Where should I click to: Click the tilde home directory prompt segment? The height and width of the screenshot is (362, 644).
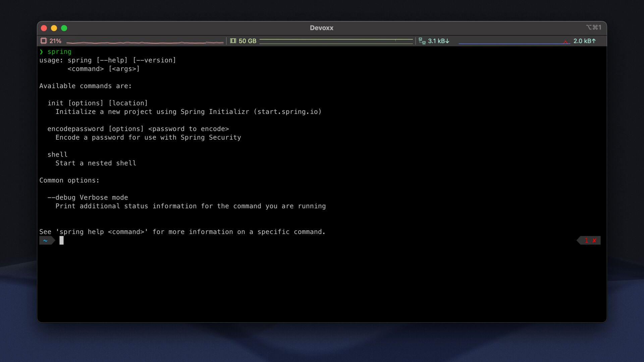(45, 240)
